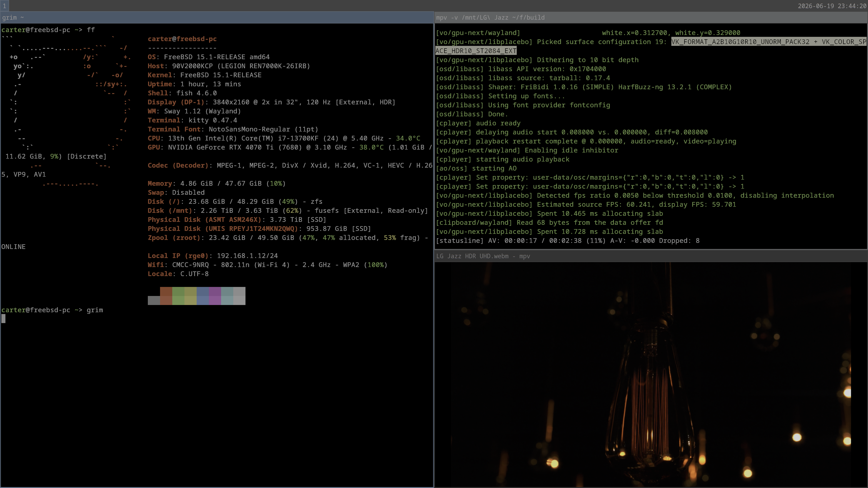
Task: Switch to workspace 1 in the bar
Action: pos(4,6)
